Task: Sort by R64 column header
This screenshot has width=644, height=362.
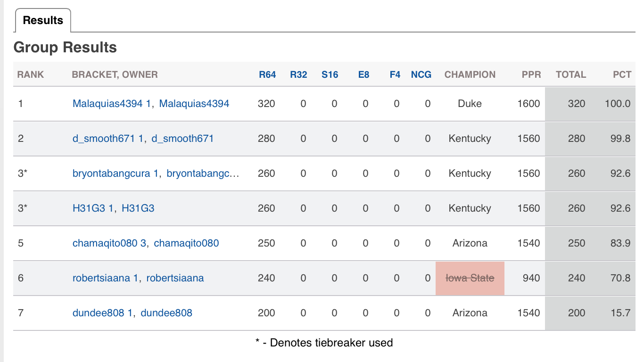Action: [267, 74]
